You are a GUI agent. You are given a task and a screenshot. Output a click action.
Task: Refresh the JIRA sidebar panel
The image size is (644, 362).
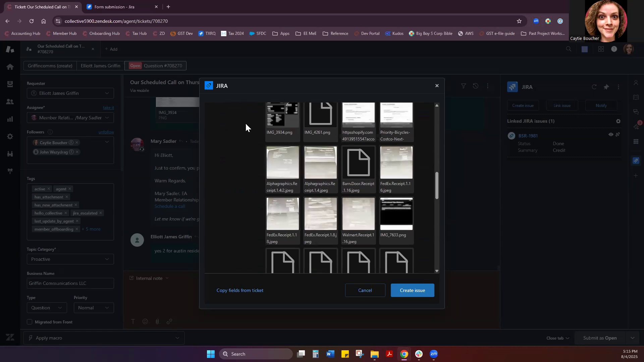[594, 87]
